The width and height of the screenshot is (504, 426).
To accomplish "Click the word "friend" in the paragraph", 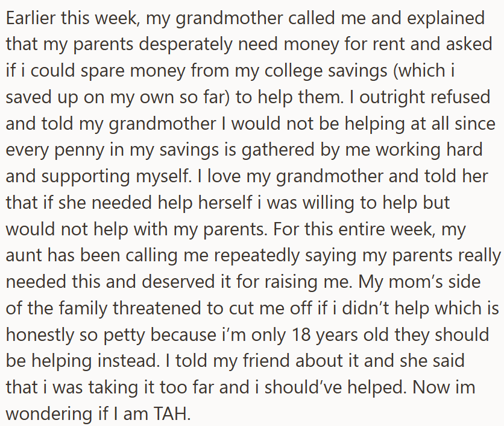I will click(266, 361).
